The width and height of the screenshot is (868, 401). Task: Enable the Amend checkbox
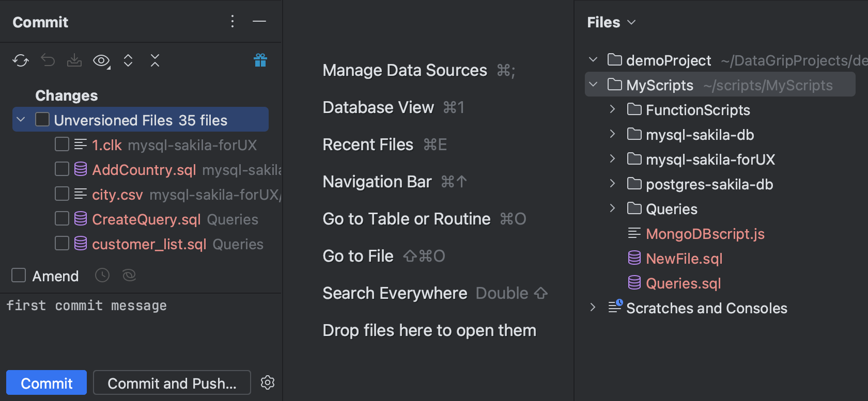point(19,276)
